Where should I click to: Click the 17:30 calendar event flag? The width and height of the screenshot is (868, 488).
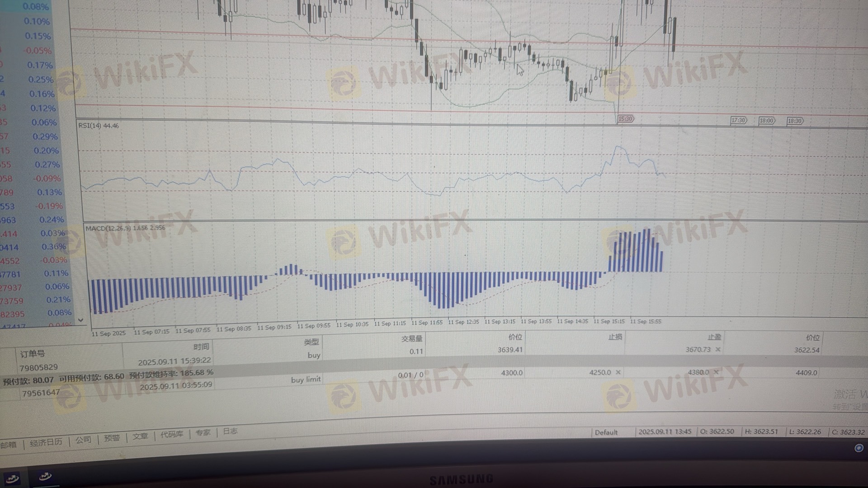click(738, 120)
